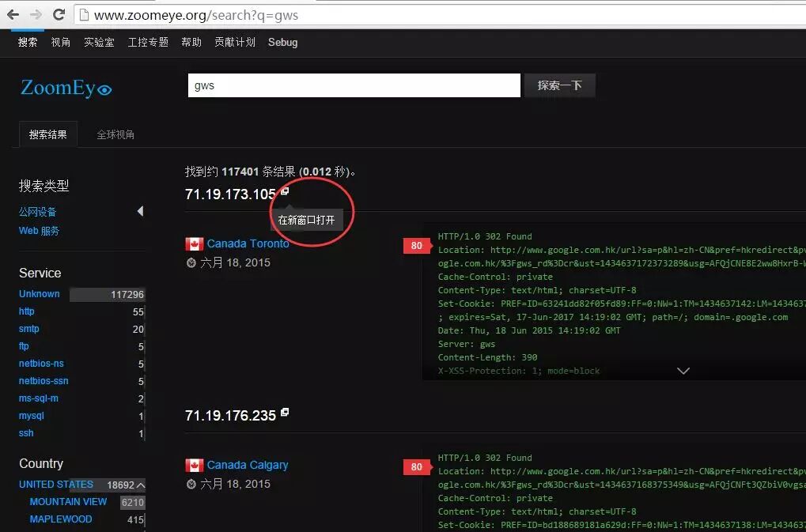Click the browser back arrow
This screenshot has width=806, height=532.
pos(13,14)
